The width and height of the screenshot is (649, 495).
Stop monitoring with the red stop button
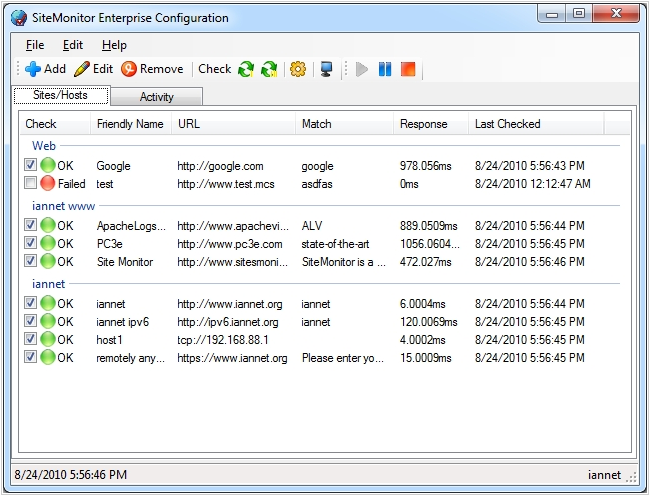[407, 69]
